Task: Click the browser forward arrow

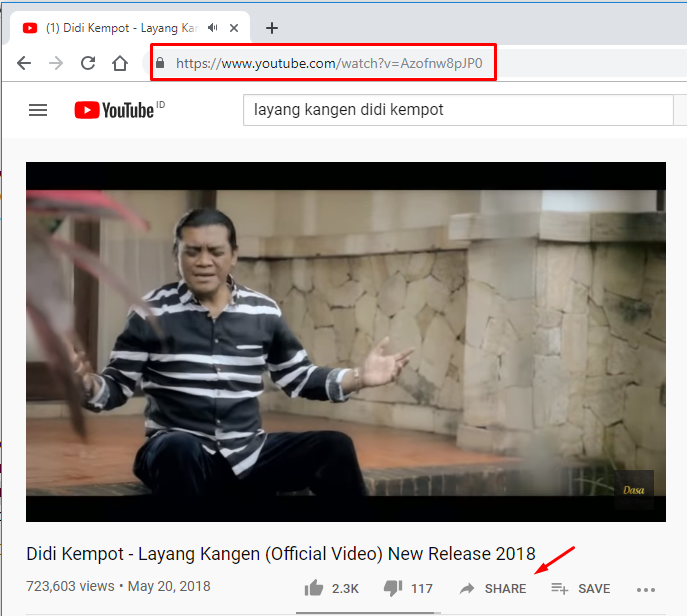Action: pyautogui.click(x=56, y=64)
